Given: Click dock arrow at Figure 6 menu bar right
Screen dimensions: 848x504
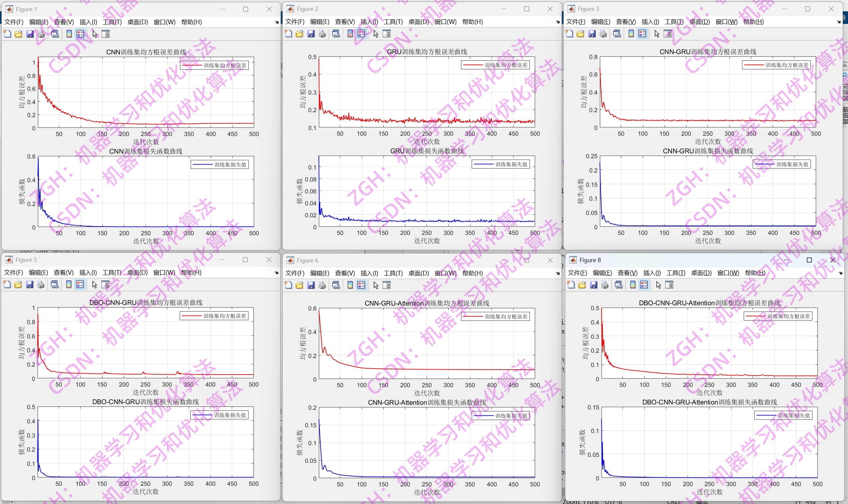Looking at the screenshot, I should (x=558, y=273).
